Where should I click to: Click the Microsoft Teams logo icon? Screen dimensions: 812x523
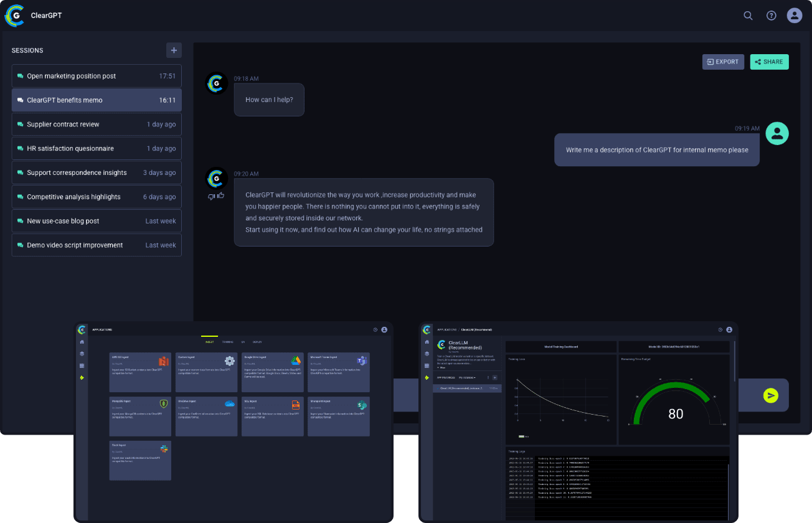point(362,361)
